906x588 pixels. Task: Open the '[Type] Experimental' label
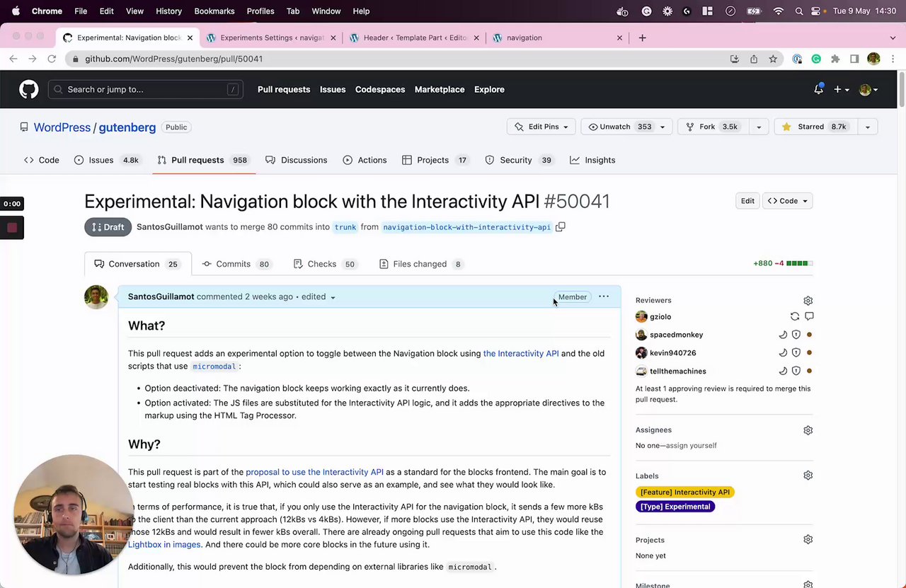point(675,507)
